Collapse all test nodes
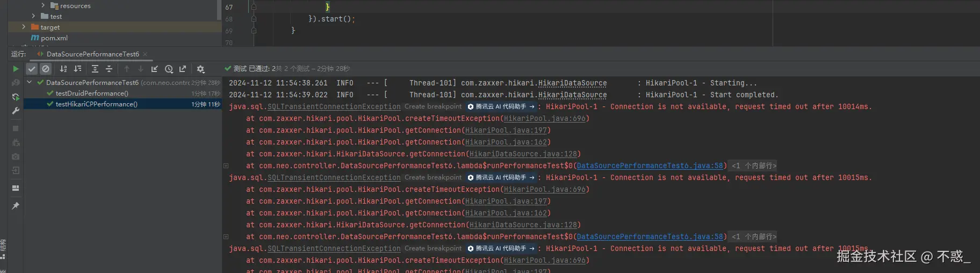Image resolution: width=980 pixels, height=273 pixels. pos(109,69)
